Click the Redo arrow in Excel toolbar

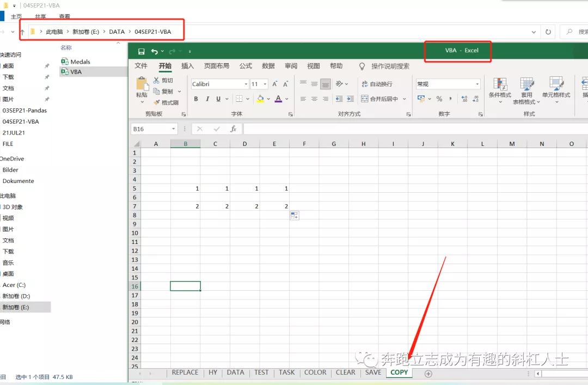[x=173, y=51]
